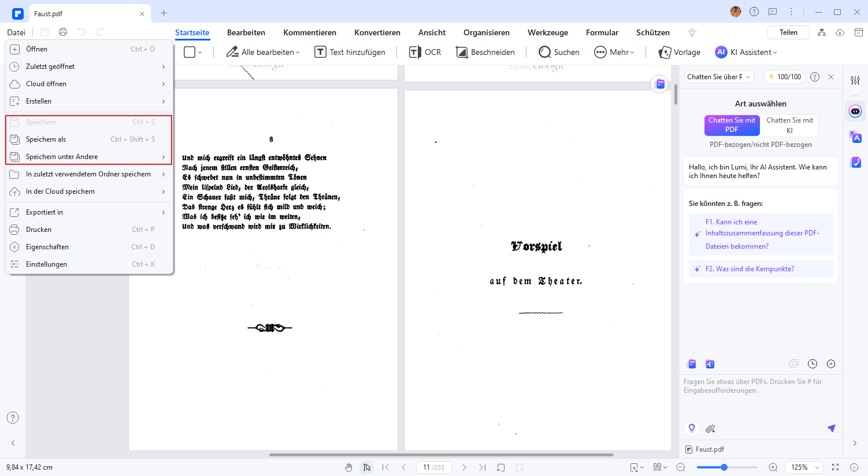Expand the Exportiert in submenu
The width and height of the screenshot is (868, 476).
[x=89, y=212]
